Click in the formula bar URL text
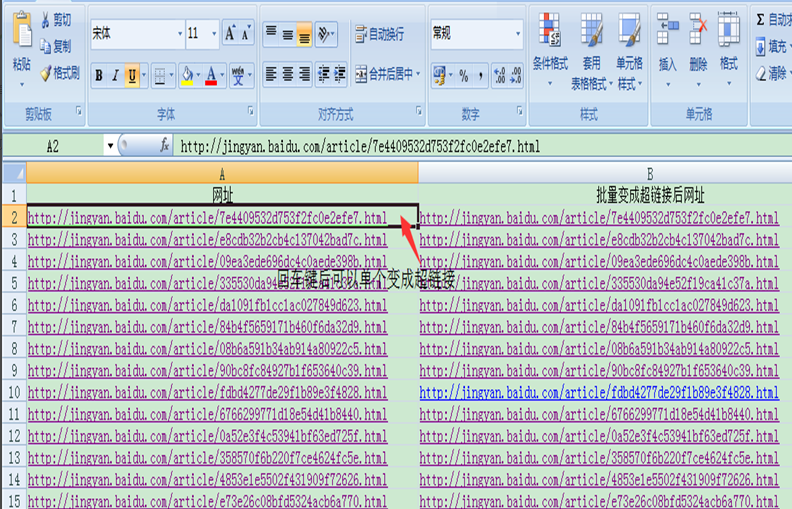792x509 pixels. pos(360,146)
